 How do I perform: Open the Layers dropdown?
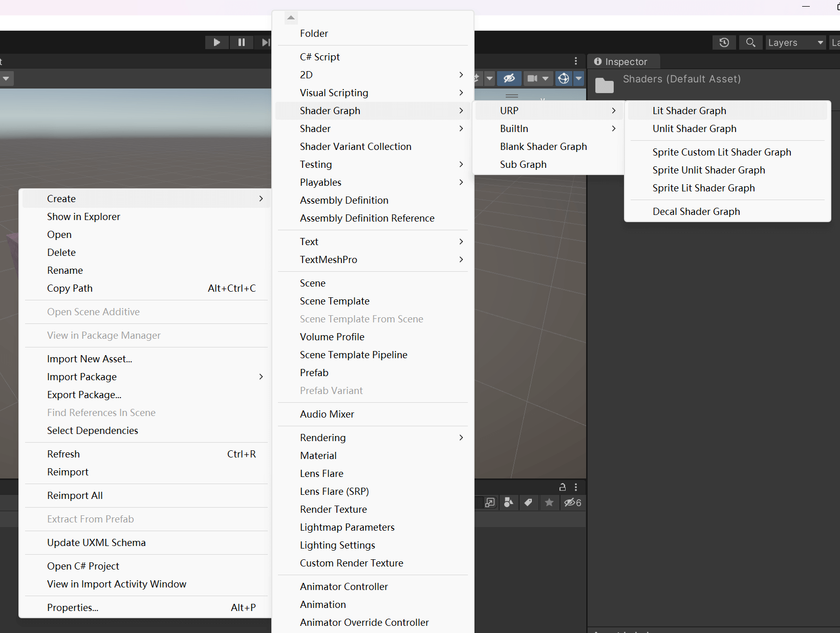coord(795,42)
